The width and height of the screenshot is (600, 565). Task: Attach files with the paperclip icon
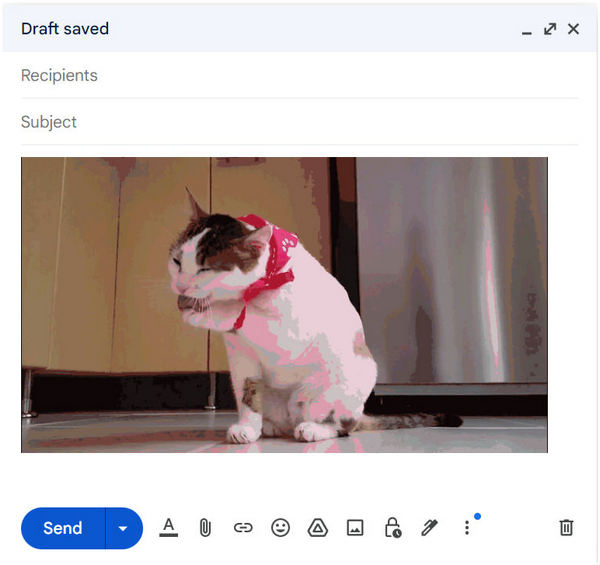pos(205,528)
